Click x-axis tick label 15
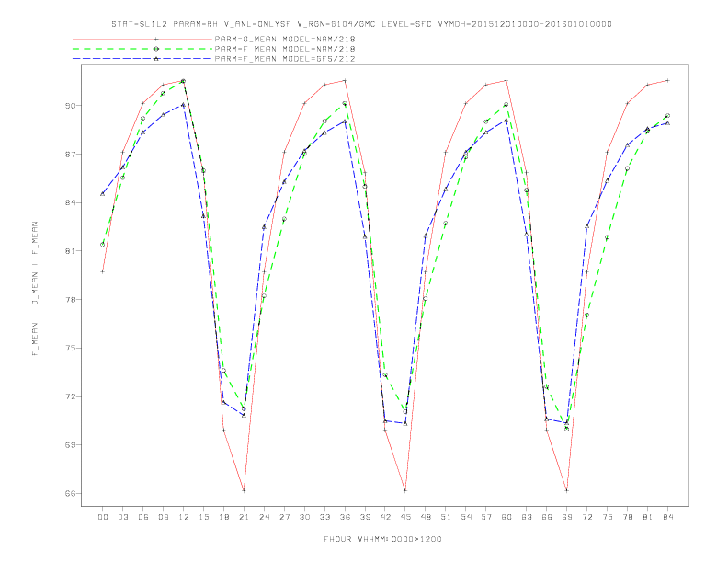 (203, 517)
